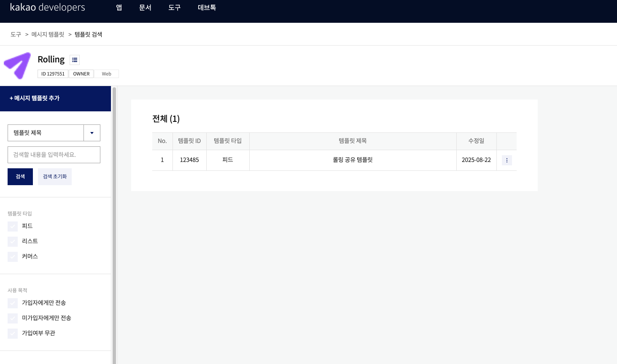Toggle the 가입자에게만 전송 checkbox
This screenshot has width=617, height=364.
click(12, 303)
